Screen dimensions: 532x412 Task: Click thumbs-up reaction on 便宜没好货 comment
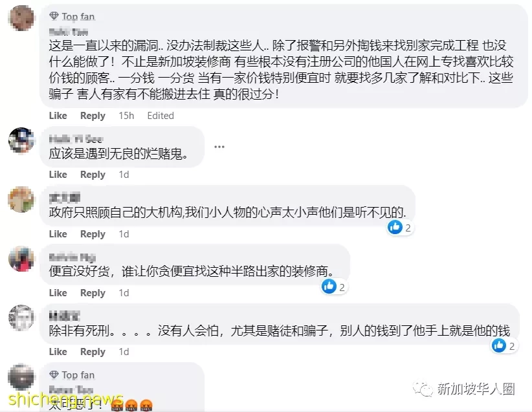click(329, 287)
